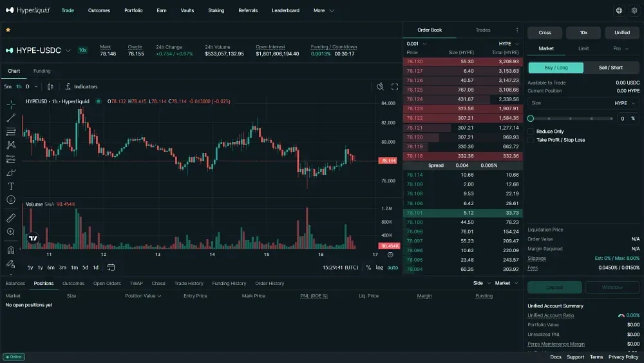The image size is (644, 363).
Task: Open the Market filter dropdown in positions
Action: pyautogui.click(x=506, y=283)
